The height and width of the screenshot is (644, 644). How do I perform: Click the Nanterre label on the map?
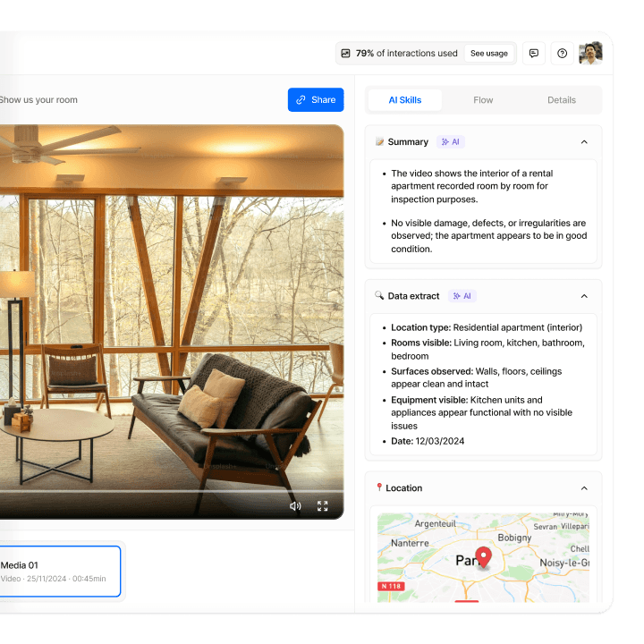pyautogui.click(x=410, y=543)
